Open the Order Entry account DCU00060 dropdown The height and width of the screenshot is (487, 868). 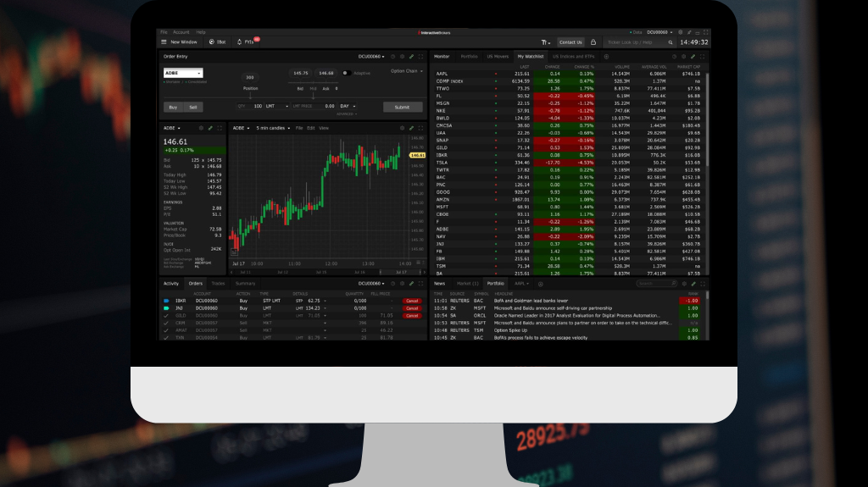371,57
